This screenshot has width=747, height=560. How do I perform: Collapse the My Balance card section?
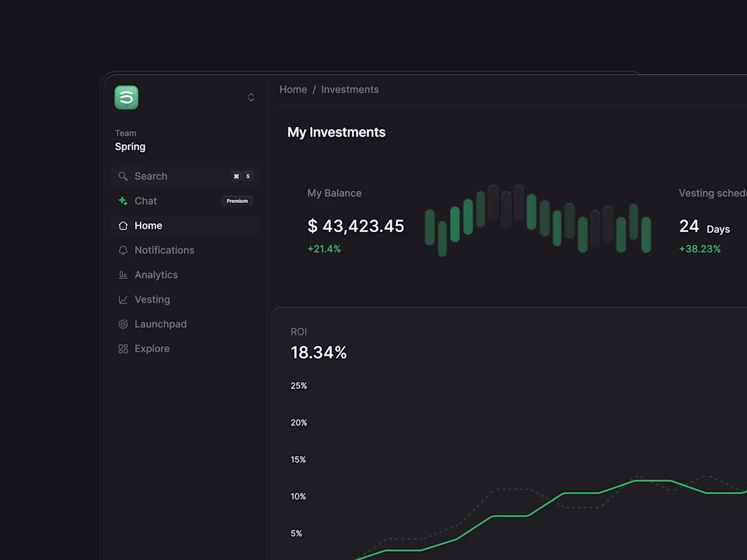(x=334, y=193)
